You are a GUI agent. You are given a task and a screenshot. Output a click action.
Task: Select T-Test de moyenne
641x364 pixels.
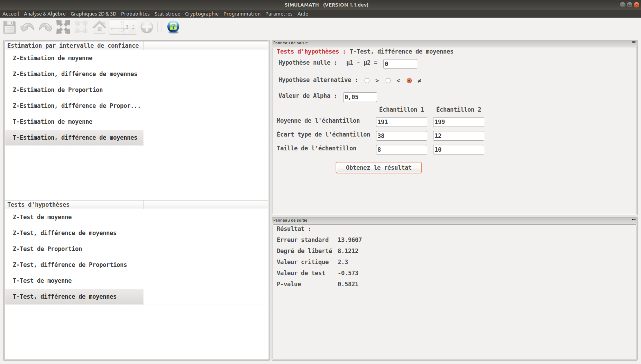(74, 281)
